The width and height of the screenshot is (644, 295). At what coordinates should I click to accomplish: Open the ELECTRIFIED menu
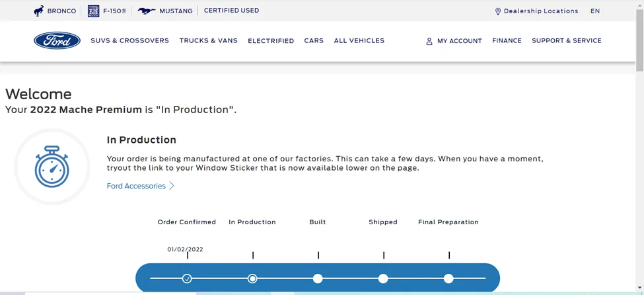(271, 41)
